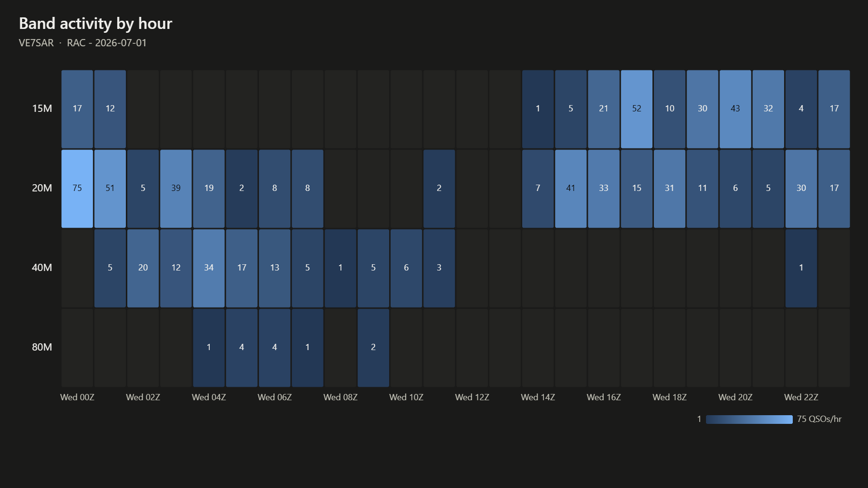This screenshot has height=488, width=868.
Task: Select the 20M cell with value 41
Action: 571,189
